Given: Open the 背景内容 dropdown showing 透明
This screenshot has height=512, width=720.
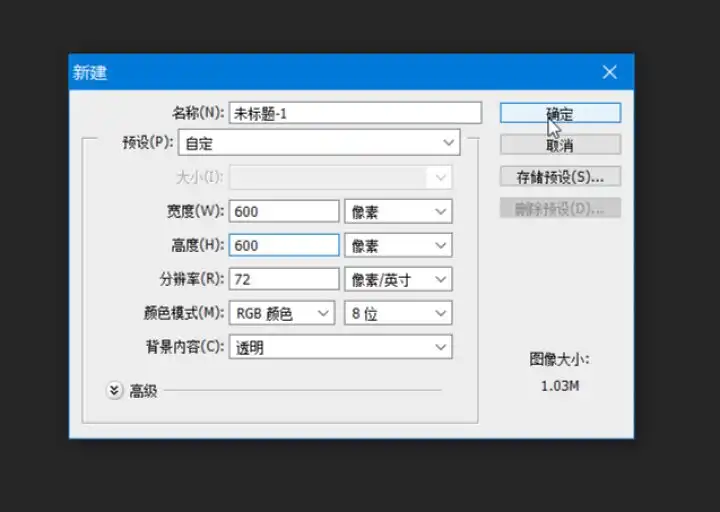Looking at the screenshot, I should click(x=340, y=347).
